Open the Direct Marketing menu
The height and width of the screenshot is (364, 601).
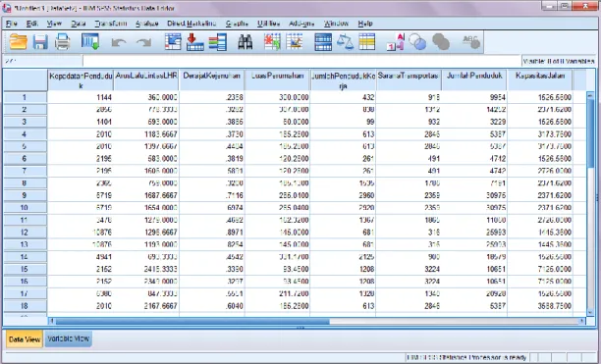tap(191, 24)
